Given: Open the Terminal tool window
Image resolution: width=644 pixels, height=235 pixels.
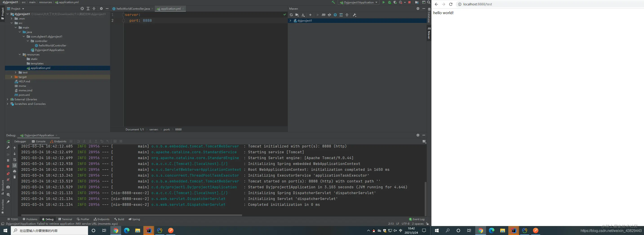Looking at the screenshot, I should pos(65,219).
